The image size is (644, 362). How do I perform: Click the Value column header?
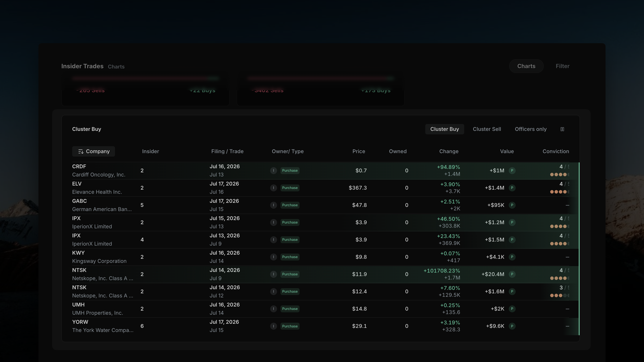pyautogui.click(x=507, y=151)
